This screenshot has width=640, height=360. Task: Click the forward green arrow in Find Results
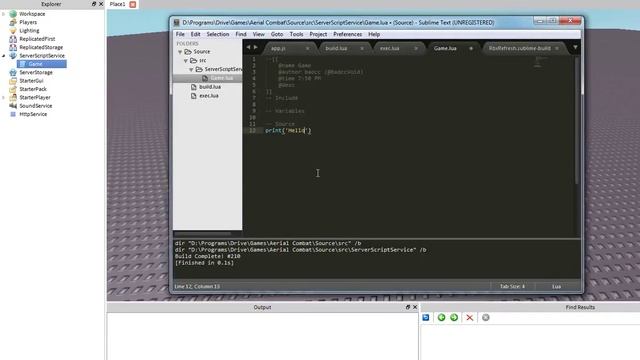click(x=454, y=318)
